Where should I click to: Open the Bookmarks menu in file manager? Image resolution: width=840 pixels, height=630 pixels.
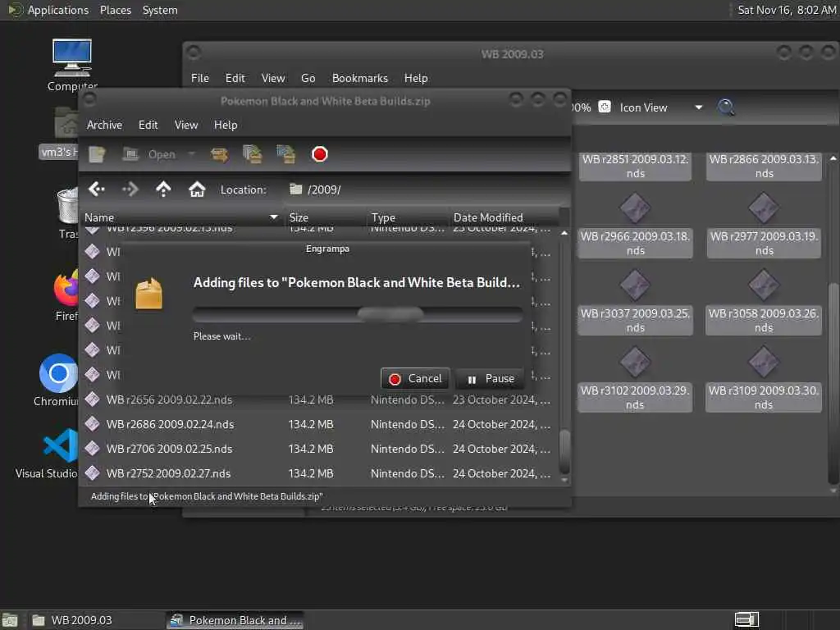point(360,78)
